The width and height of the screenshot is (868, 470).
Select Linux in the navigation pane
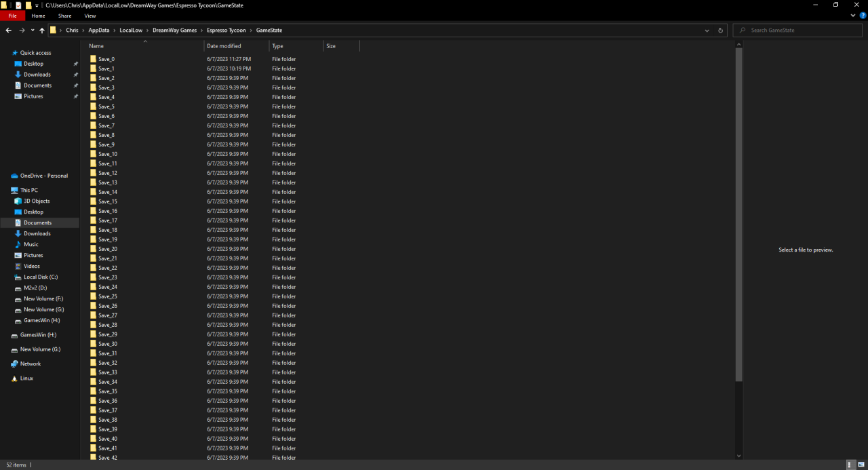coord(26,378)
